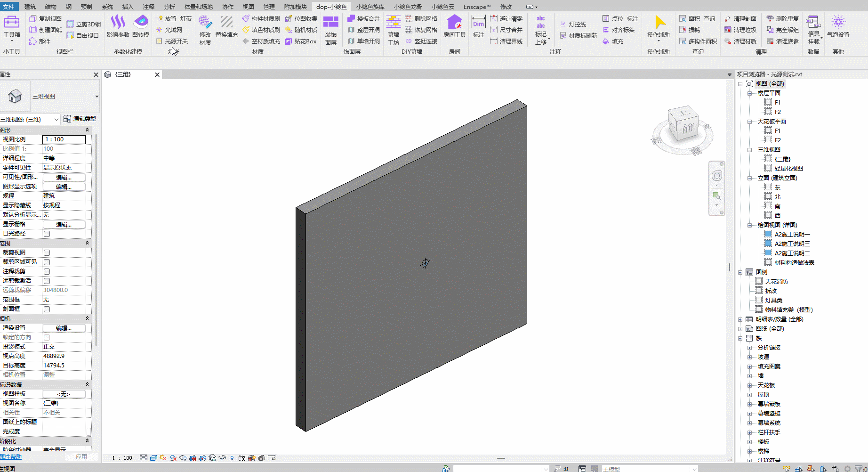Switch to the 注释 ribbon tab
The width and height of the screenshot is (868, 472).
click(149, 7)
